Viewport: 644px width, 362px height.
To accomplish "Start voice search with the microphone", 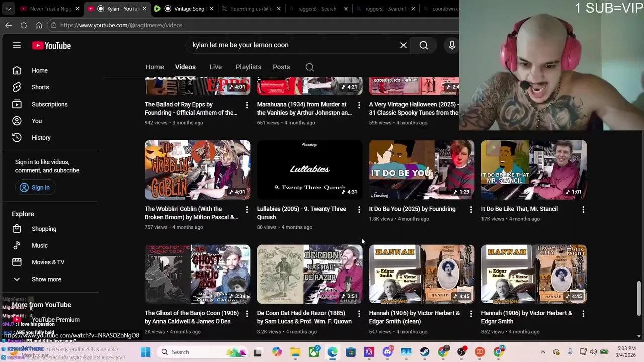I will tap(452, 45).
